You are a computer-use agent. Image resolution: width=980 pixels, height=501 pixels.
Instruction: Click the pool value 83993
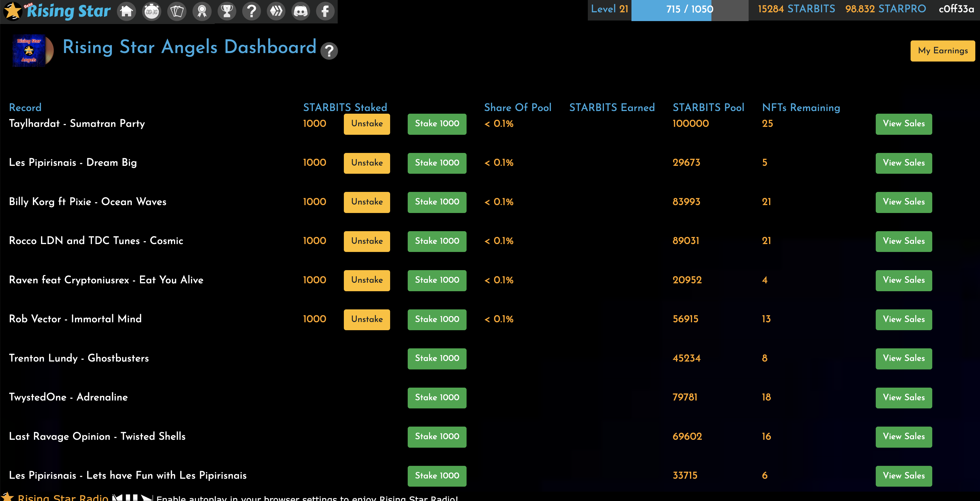(x=686, y=202)
